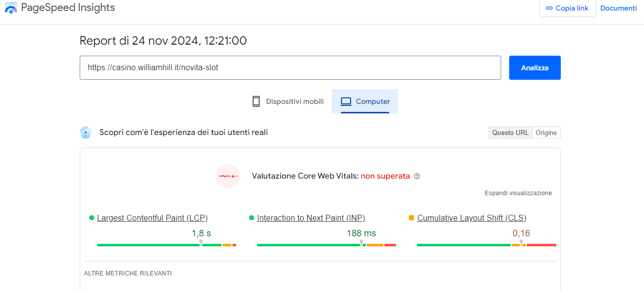Click the INP distribution bar

(x=326, y=245)
